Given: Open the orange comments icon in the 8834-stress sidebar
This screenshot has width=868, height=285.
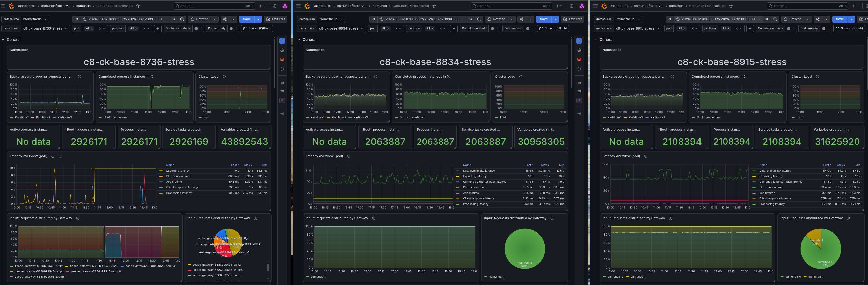Looking at the screenshot, I should click(579, 59).
